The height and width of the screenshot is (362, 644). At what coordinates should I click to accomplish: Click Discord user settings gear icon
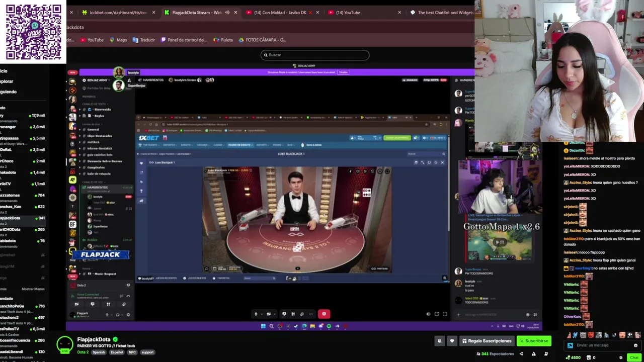point(128,315)
